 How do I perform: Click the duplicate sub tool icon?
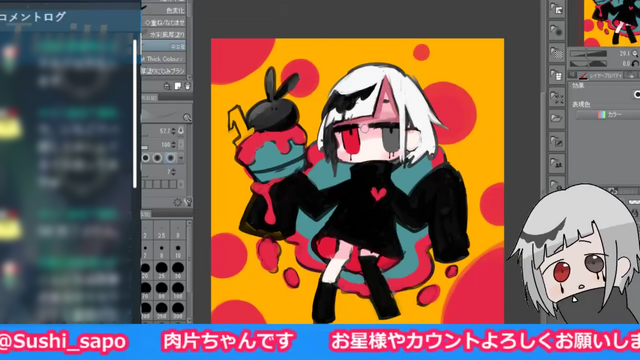[178, 86]
